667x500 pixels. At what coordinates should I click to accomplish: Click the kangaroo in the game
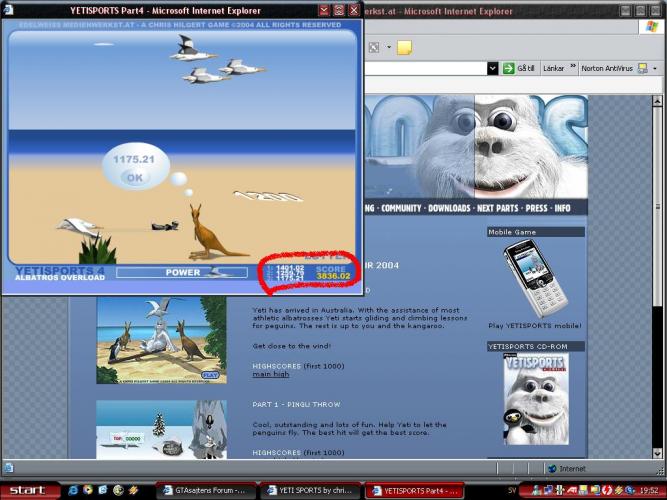[214, 232]
